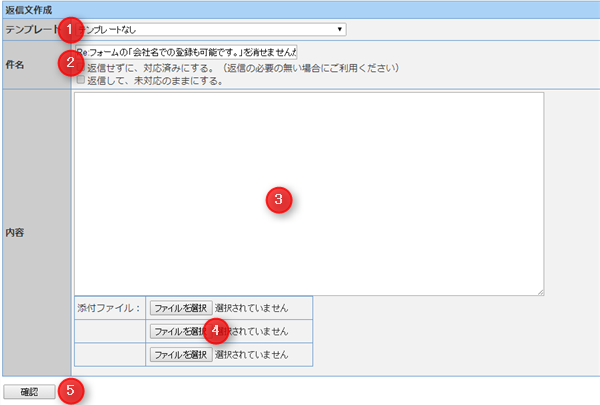The height and width of the screenshot is (405, 600).
Task: Click the red number 1 marker
Action: pyautogui.click(x=69, y=29)
